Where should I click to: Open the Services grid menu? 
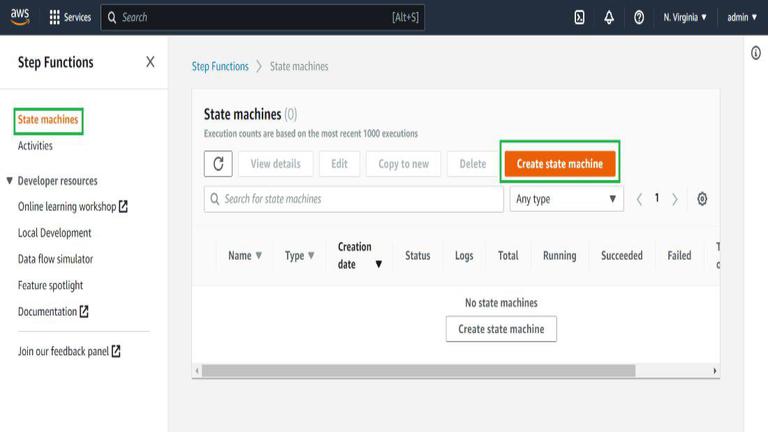(70, 17)
